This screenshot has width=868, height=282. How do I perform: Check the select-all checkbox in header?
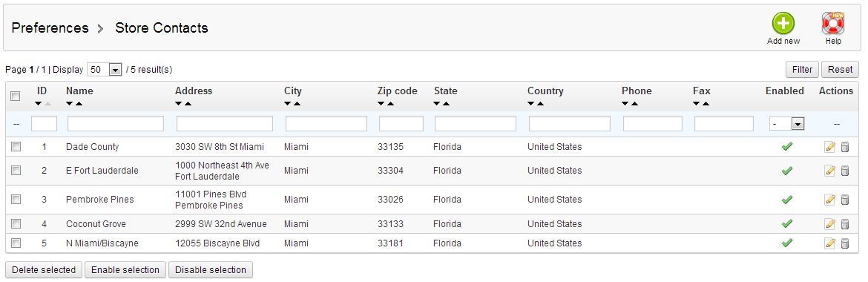pos(16,96)
